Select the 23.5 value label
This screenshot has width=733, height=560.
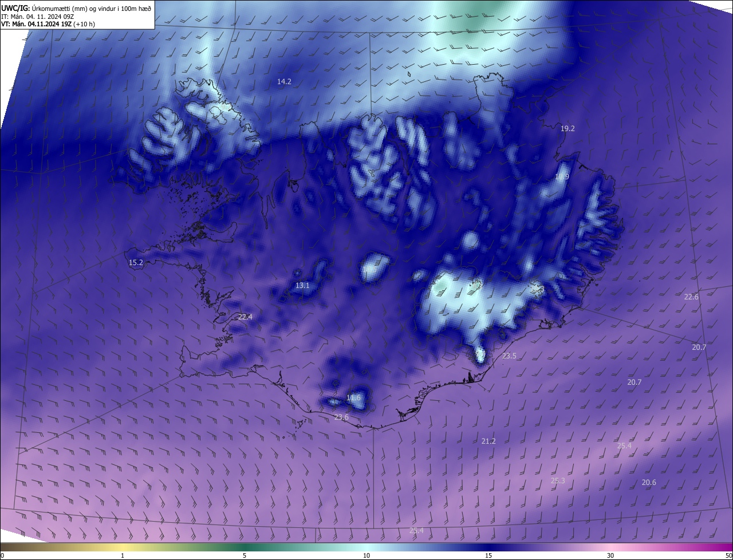tap(509, 356)
